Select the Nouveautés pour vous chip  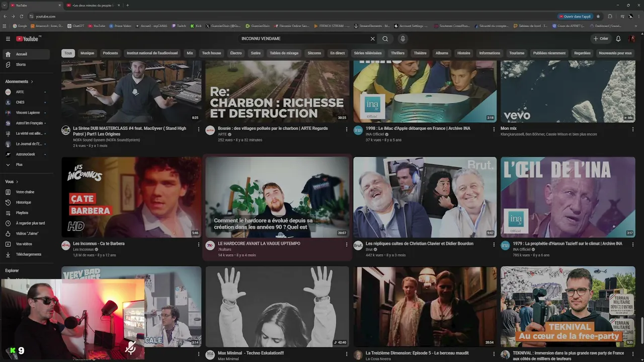(x=615, y=53)
